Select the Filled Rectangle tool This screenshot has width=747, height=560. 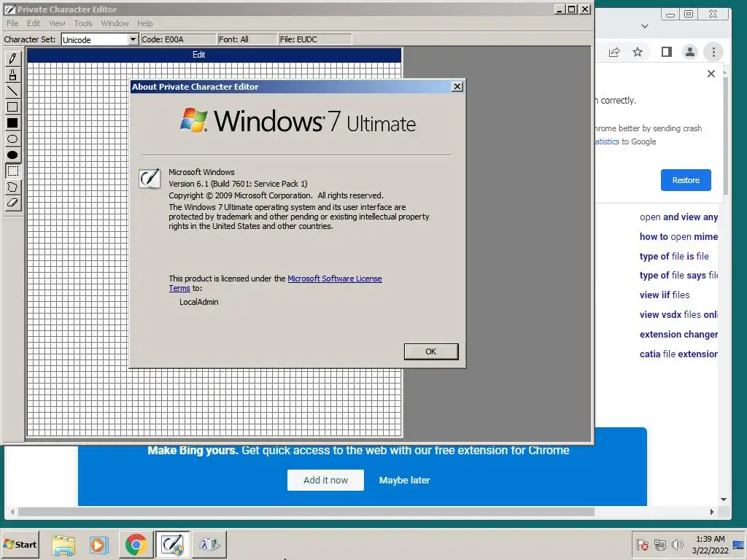click(x=12, y=122)
